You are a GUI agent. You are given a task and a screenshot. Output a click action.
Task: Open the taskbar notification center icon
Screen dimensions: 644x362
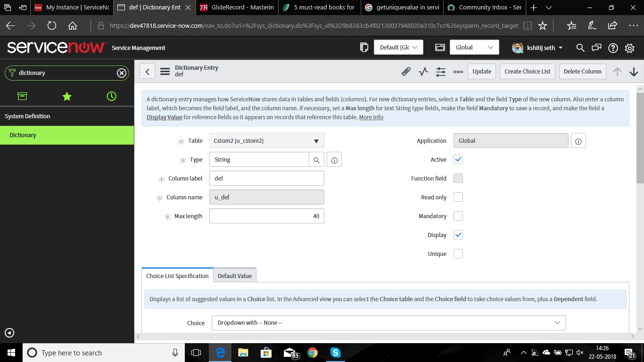click(629, 353)
